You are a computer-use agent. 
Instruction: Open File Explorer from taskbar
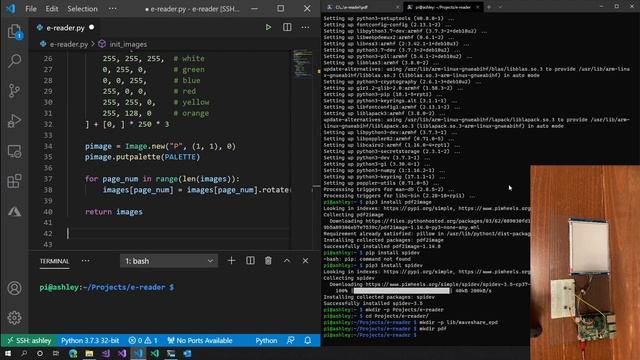[89, 353]
